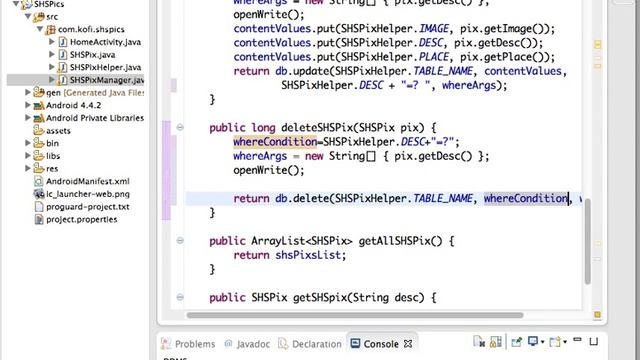Image resolution: width=640 pixels, height=360 pixels.
Task: Click the proguard-project.txt file icon
Action: click(39, 207)
